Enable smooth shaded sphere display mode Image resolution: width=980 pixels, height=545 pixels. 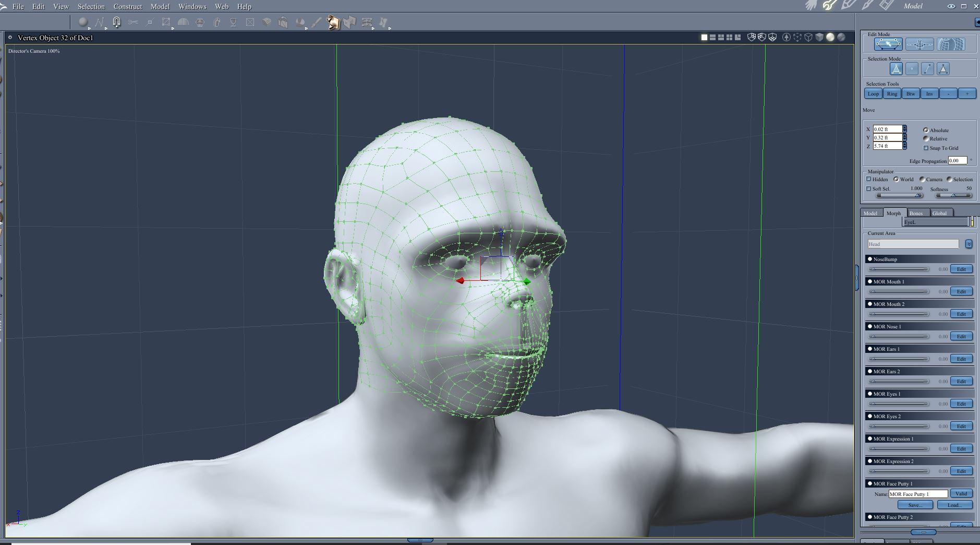coord(830,37)
